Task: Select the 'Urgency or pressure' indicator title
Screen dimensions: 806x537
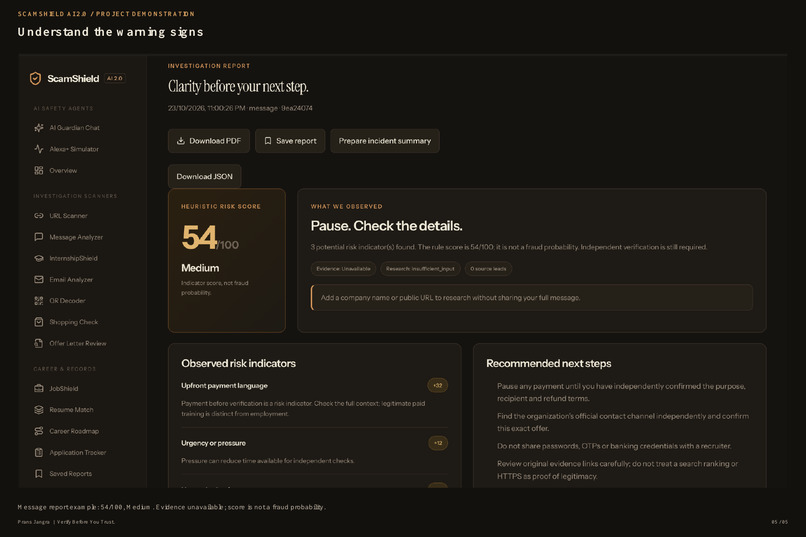Action: (x=213, y=443)
